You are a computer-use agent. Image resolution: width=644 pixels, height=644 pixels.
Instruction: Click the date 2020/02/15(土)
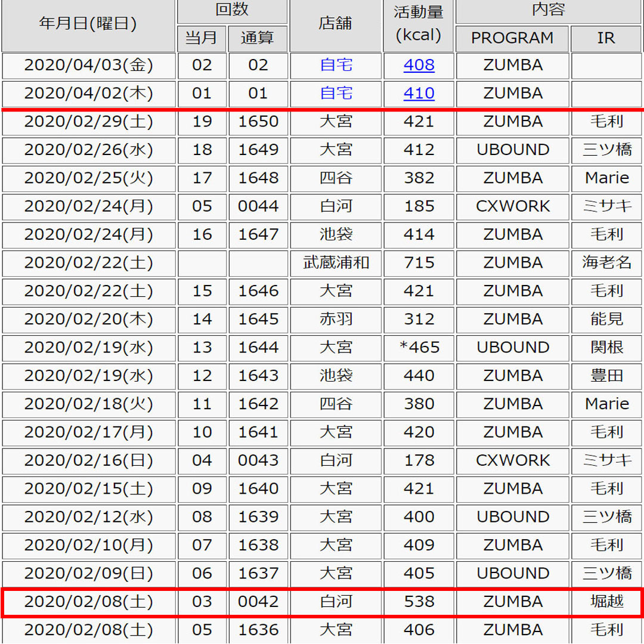(88, 489)
